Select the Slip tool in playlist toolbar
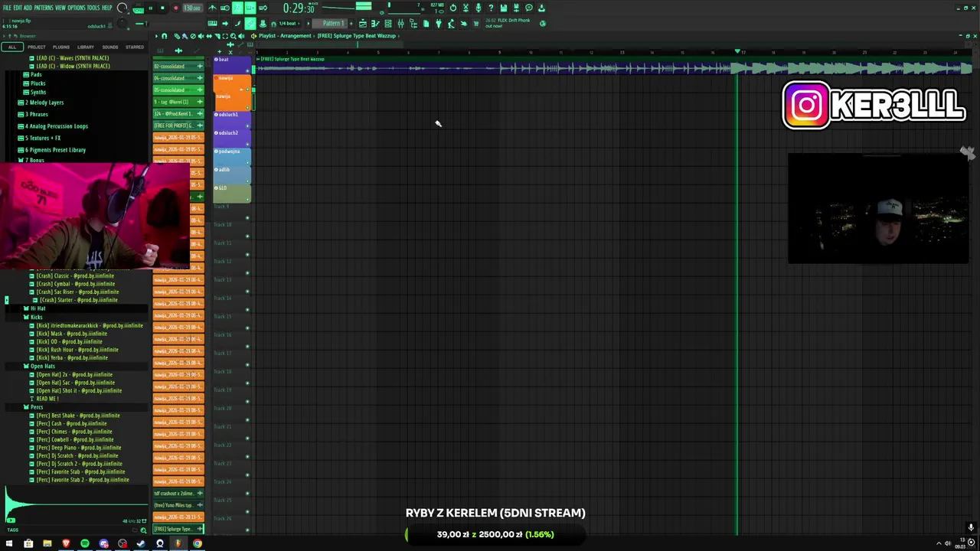Viewport: 980px width, 551px height. 209,36
